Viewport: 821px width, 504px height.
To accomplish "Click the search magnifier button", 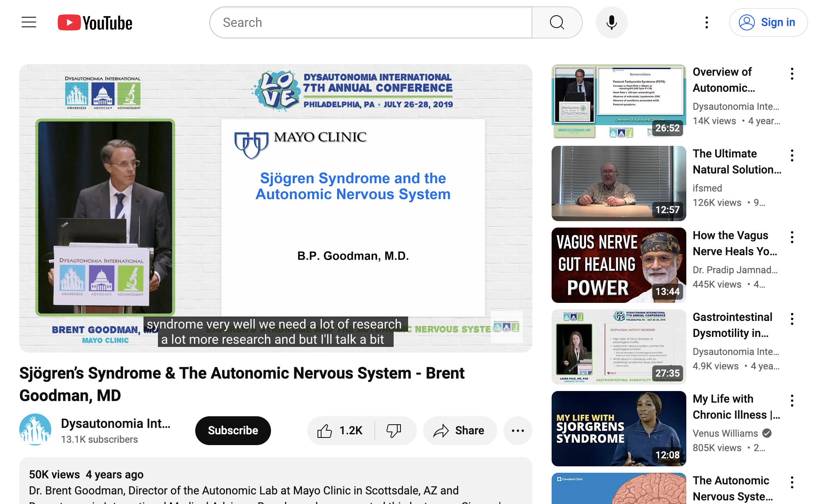I will [x=557, y=22].
